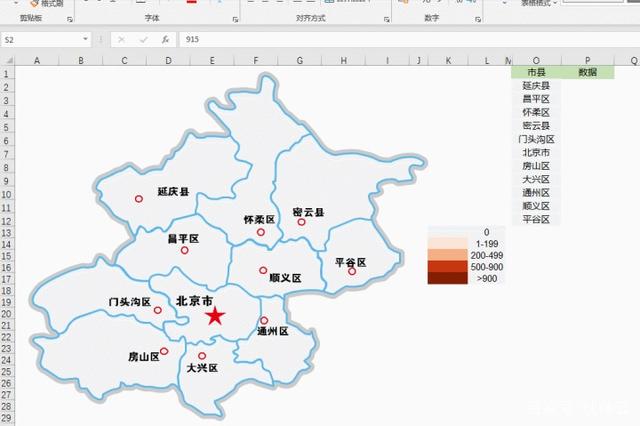Select row 10 header

pyautogui.click(x=7, y=194)
